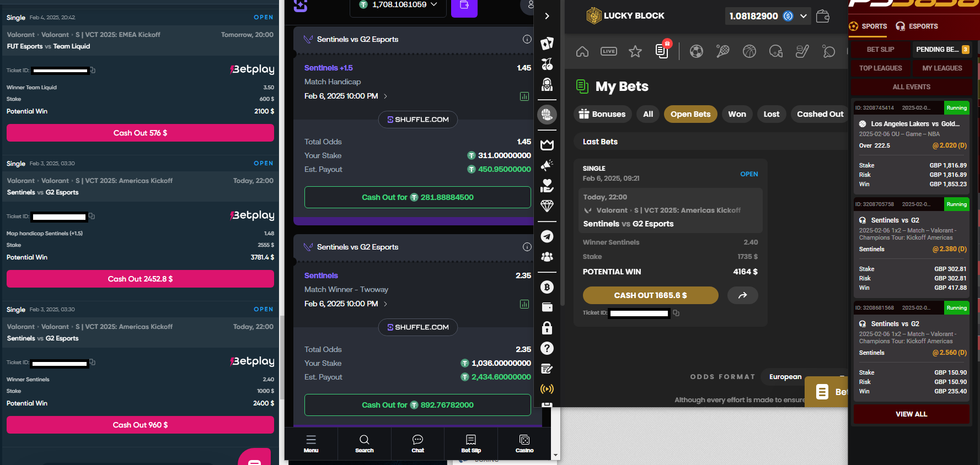Open the orange live stream icon in the sidebar
Screen dimensions: 980x465
[547, 389]
